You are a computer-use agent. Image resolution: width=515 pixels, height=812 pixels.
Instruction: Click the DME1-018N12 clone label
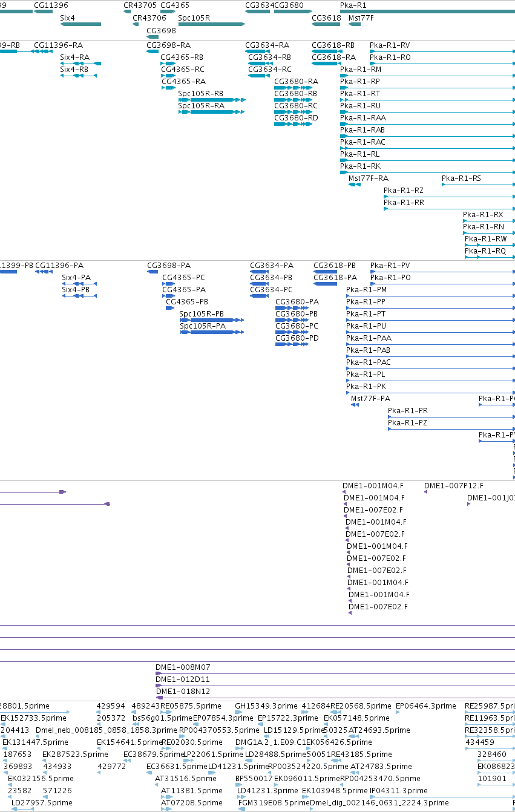coord(183,691)
